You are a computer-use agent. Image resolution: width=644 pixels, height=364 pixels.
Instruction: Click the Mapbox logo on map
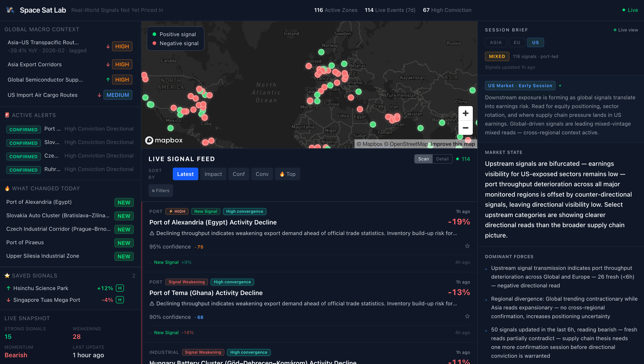(x=164, y=140)
